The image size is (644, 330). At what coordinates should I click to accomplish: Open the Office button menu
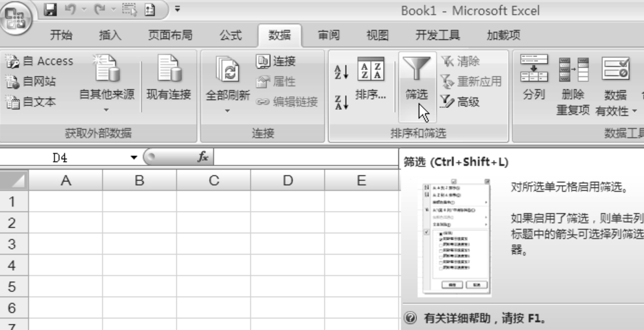[17, 18]
